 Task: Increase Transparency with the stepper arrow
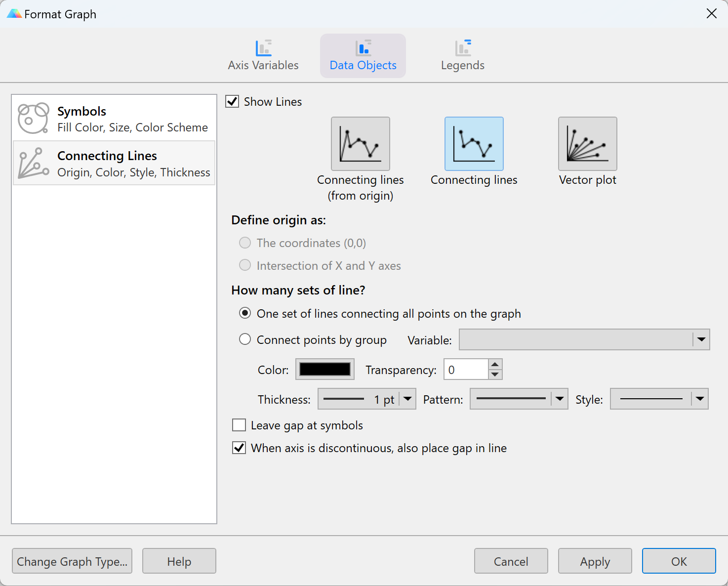(495, 365)
